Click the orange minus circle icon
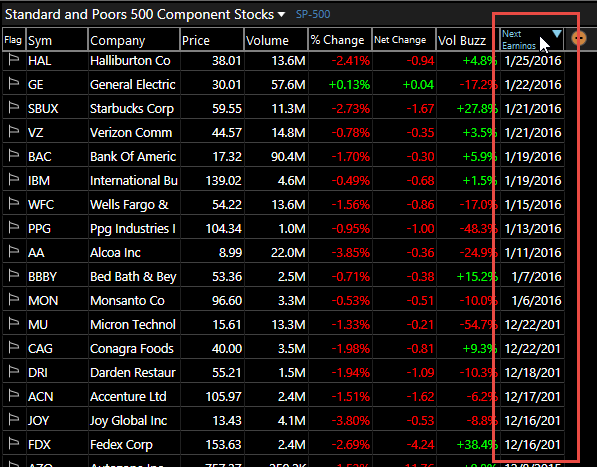Viewport: 597px width, 467px height. (x=579, y=38)
